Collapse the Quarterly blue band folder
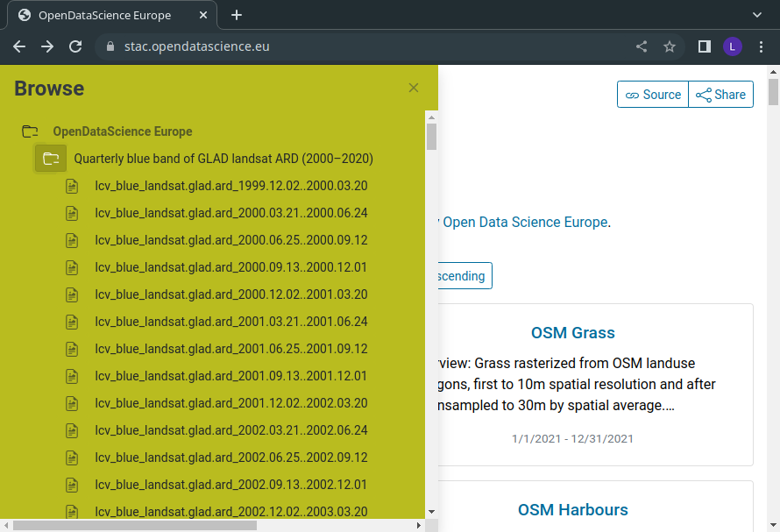The width and height of the screenshot is (780, 532). (51, 159)
